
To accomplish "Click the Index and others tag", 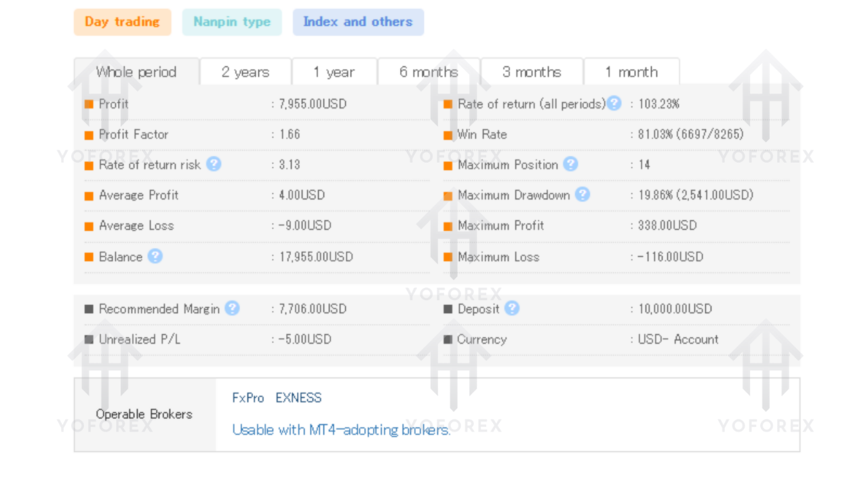I will pyautogui.click(x=358, y=22).
